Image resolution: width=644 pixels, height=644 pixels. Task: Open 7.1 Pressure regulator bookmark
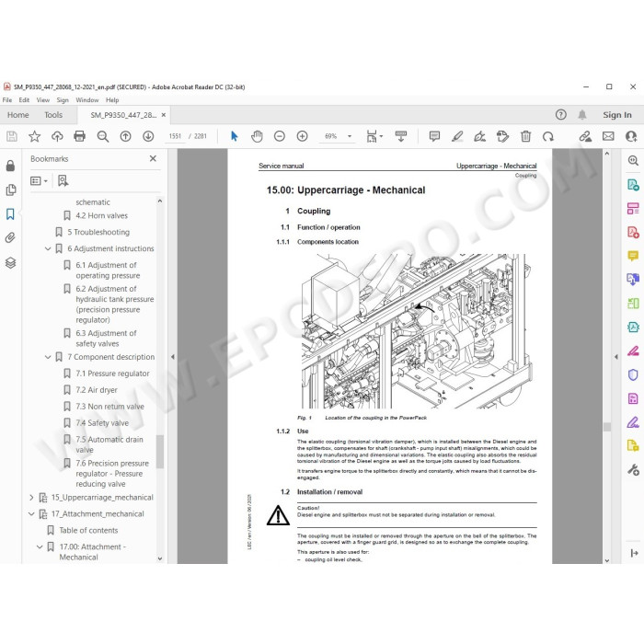point(112,374)
